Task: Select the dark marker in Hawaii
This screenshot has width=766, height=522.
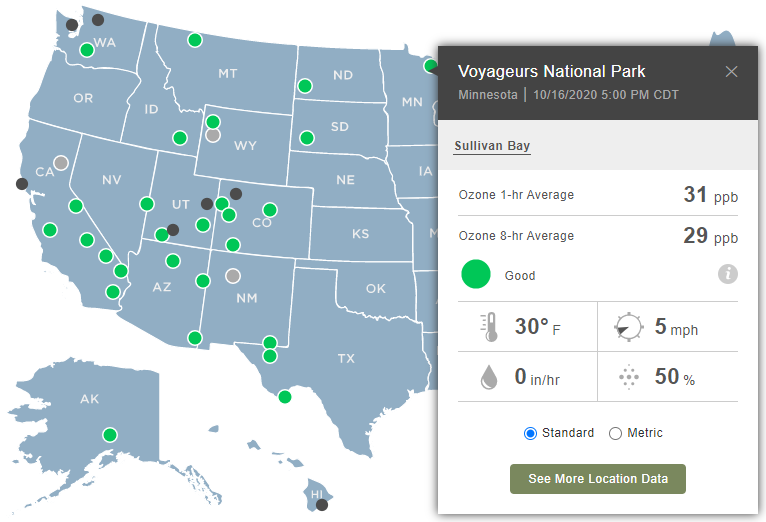Action: pos(321,505)
